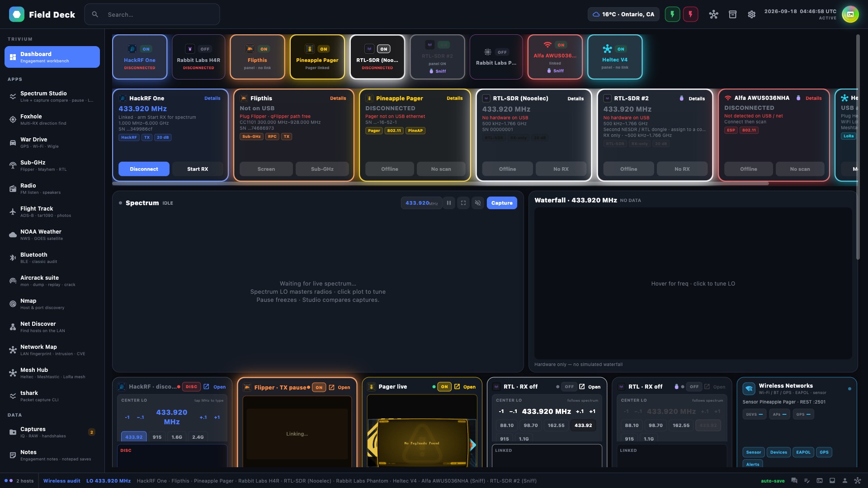The width and height of the screenshot is (868, 488).
Task: Open Flight Track app
Action: [52, 211]
